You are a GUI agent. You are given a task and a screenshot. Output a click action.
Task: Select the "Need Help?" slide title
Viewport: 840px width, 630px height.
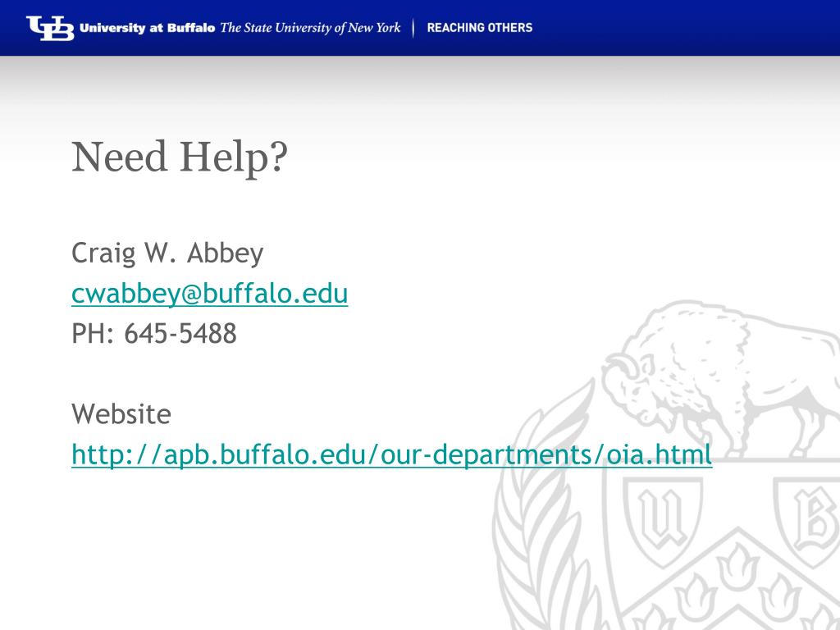point(180,157)
